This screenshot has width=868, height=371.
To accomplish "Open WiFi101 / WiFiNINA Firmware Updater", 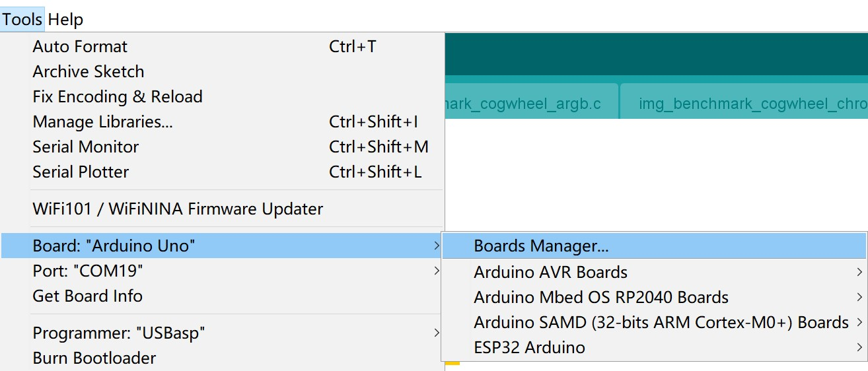I will click(x=223, y=209).
